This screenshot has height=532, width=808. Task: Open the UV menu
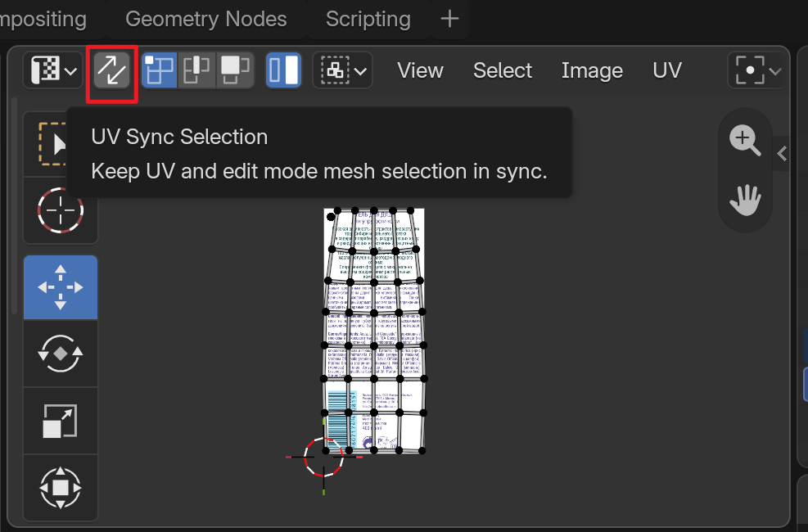667,70
